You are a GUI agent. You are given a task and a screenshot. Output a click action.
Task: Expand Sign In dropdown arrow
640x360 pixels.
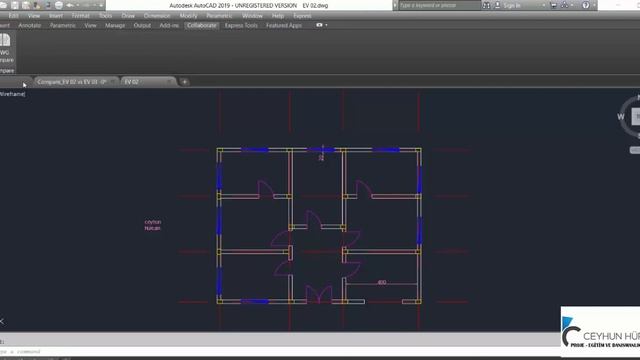point(543,5)
